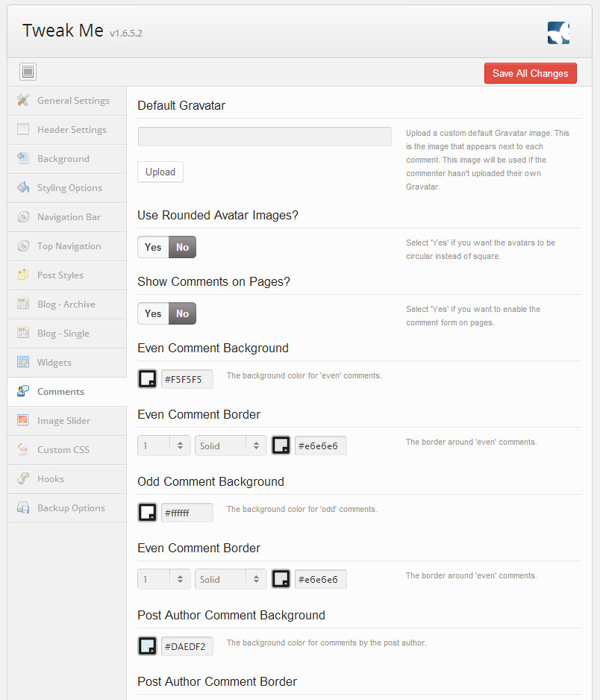Switch to the Custom CSS tab

click(63, 449)
